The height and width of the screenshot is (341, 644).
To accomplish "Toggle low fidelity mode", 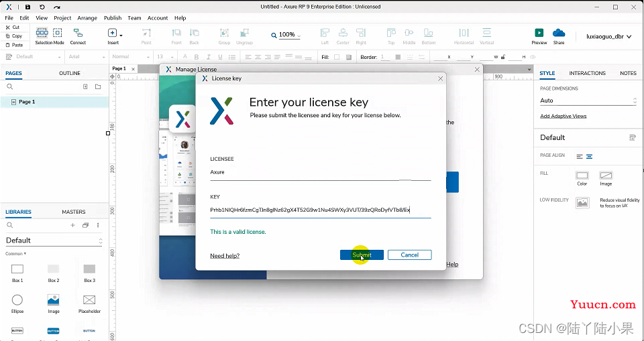I will tap(582, 203).
